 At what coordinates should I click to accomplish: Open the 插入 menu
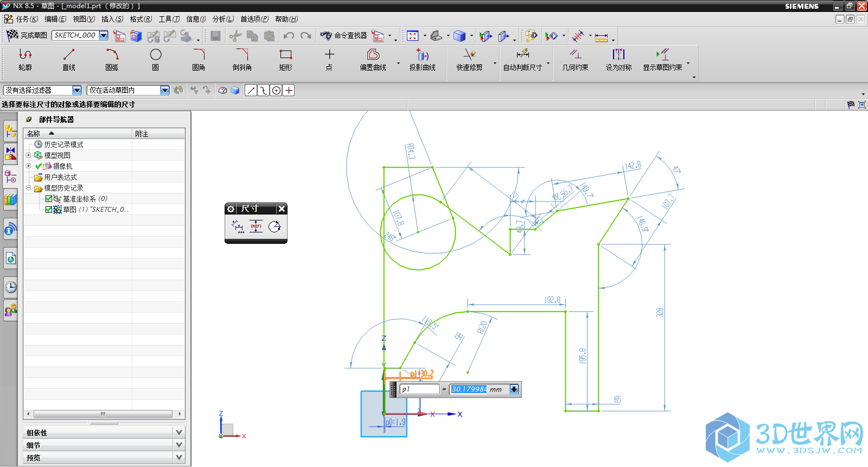click(x=112, y=19)
